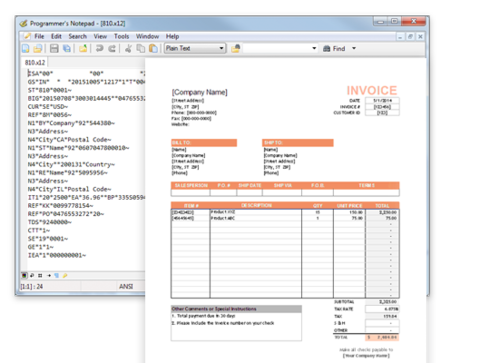Open the Tools menu
This screenshot has height=363, width=480.
(x=121, y=36)
